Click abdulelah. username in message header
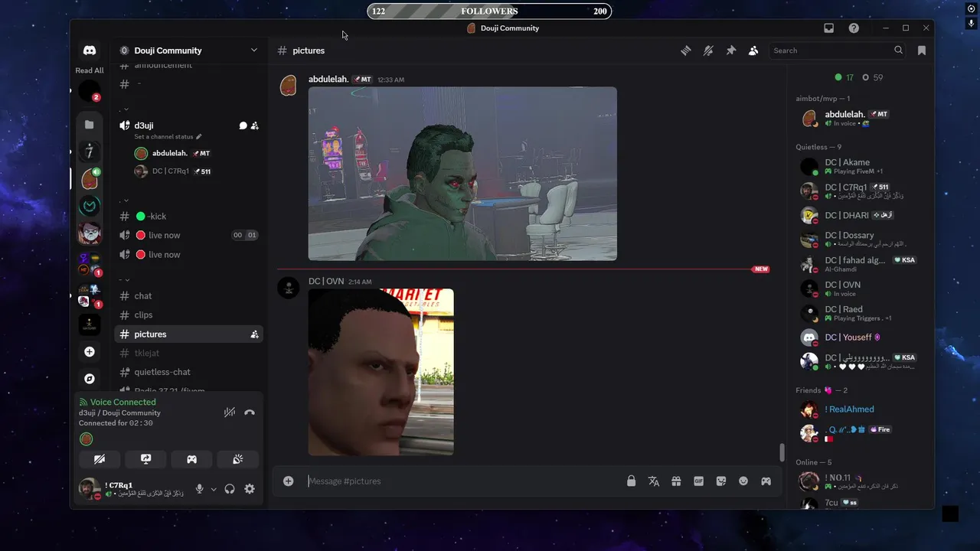Screen dimensions: 980x551 (x=328, y=80)
